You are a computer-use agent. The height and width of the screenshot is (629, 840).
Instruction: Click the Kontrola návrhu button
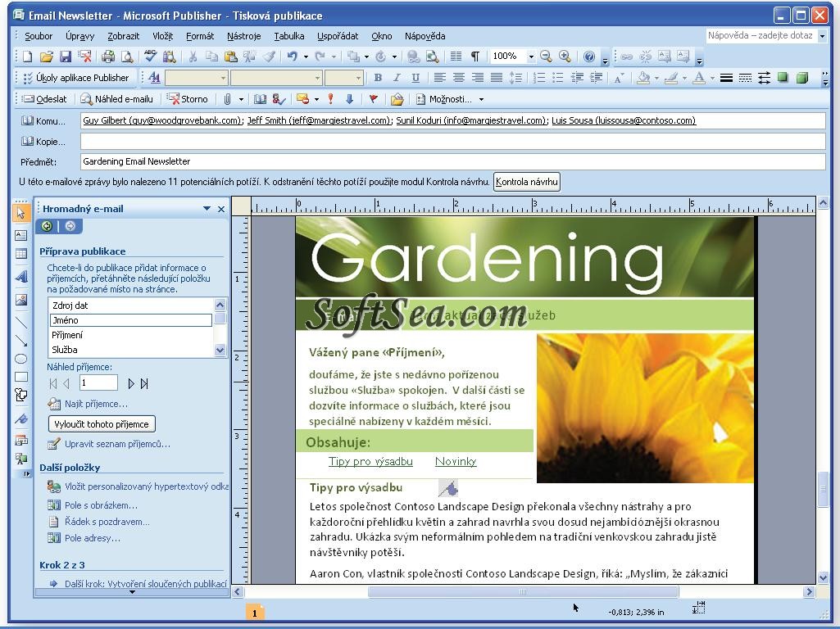coord(526,182)
